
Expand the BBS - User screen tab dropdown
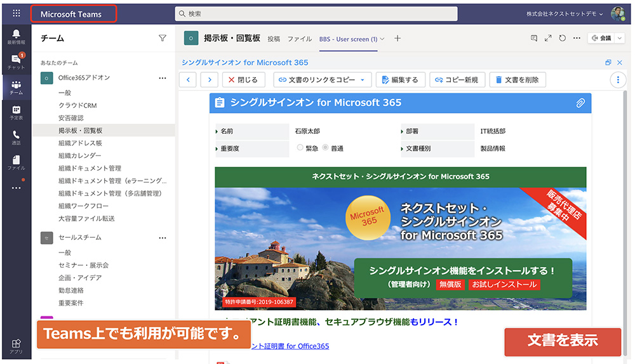point(382,39)
